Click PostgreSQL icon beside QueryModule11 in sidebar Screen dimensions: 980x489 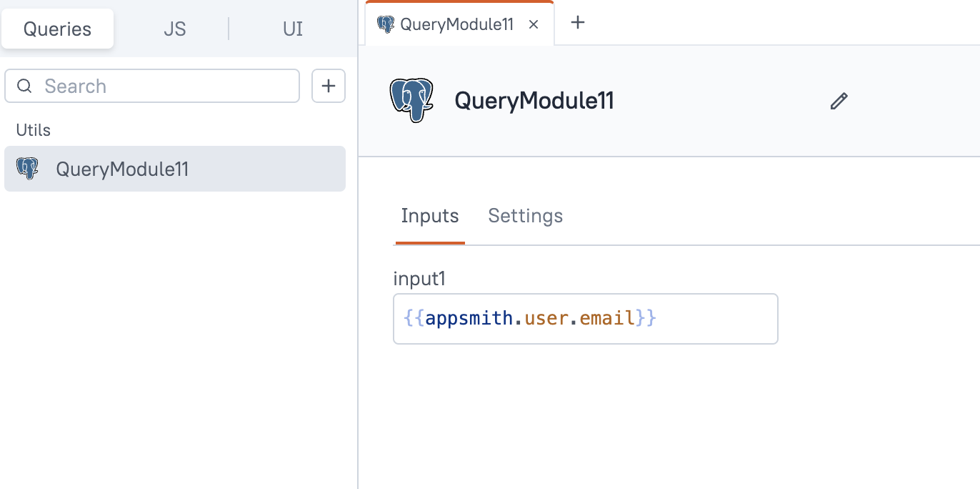(x=27, y=169)
